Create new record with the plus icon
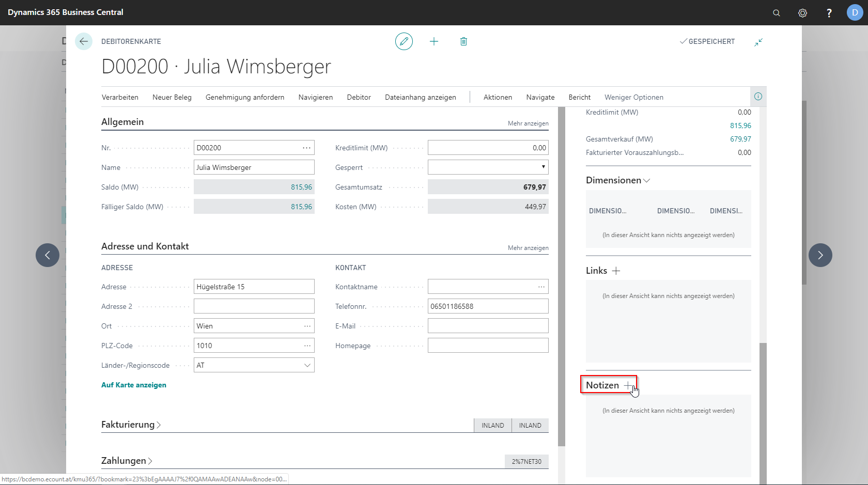 tap(434, 41)
